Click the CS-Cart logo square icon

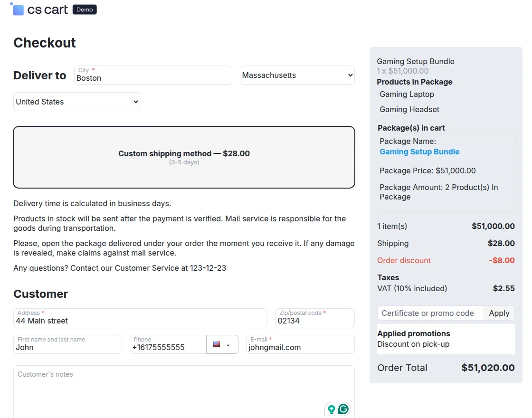tap(18, 9)
